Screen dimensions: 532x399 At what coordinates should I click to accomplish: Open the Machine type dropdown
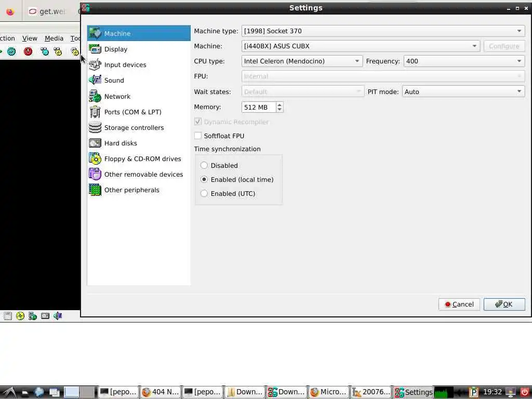(383, 31)
